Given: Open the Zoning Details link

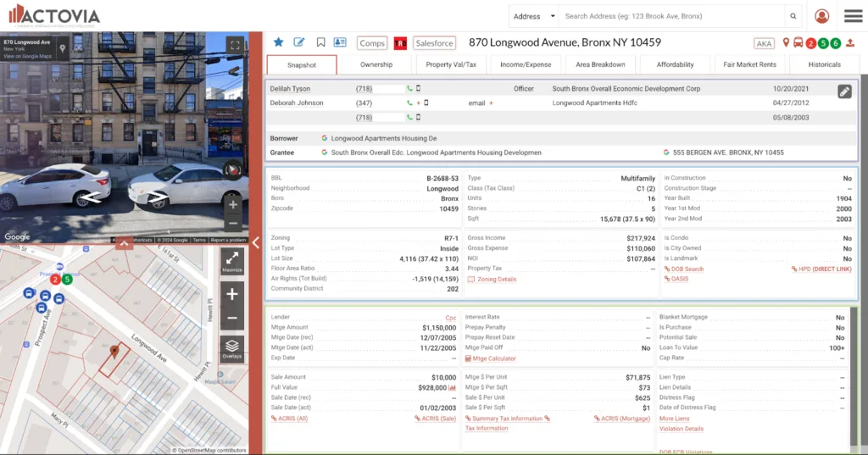Looking at the screenshot, I should (496, 279).
